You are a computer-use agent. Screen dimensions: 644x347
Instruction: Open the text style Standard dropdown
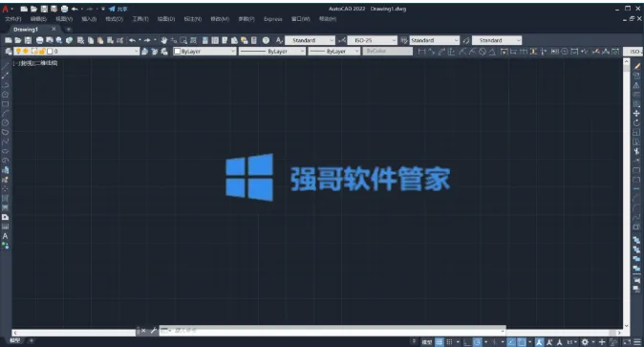(311, 40)
